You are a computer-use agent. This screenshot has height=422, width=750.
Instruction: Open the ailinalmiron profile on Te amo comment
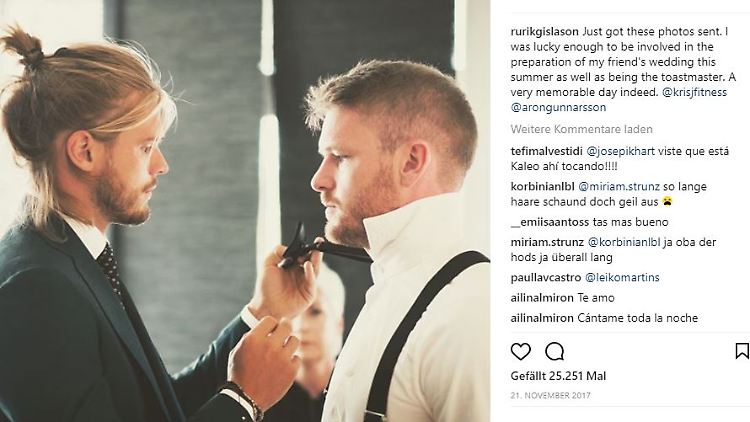coord(542,298)
